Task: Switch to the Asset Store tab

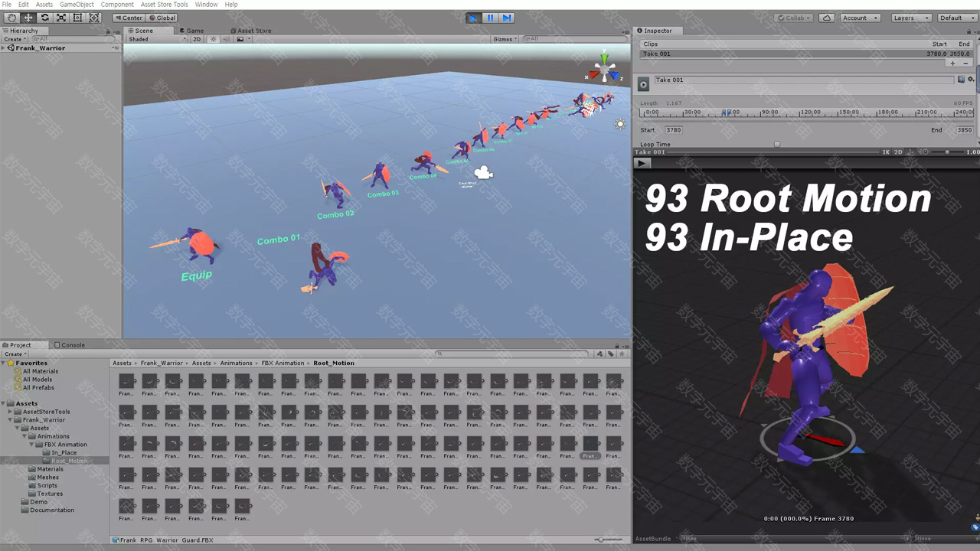Action: click(x=251, y=31)
